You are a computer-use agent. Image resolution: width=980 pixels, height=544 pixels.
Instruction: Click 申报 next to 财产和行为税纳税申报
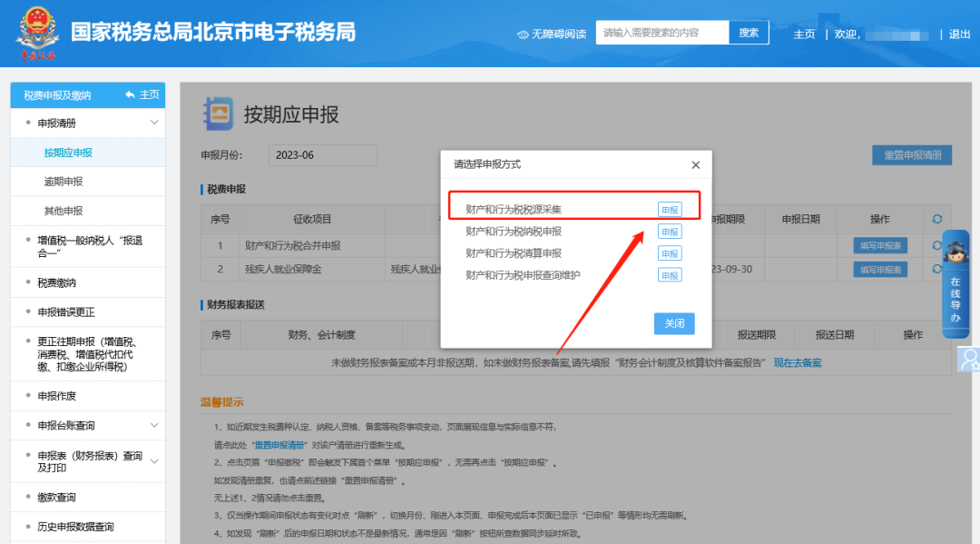pos(670,232)
